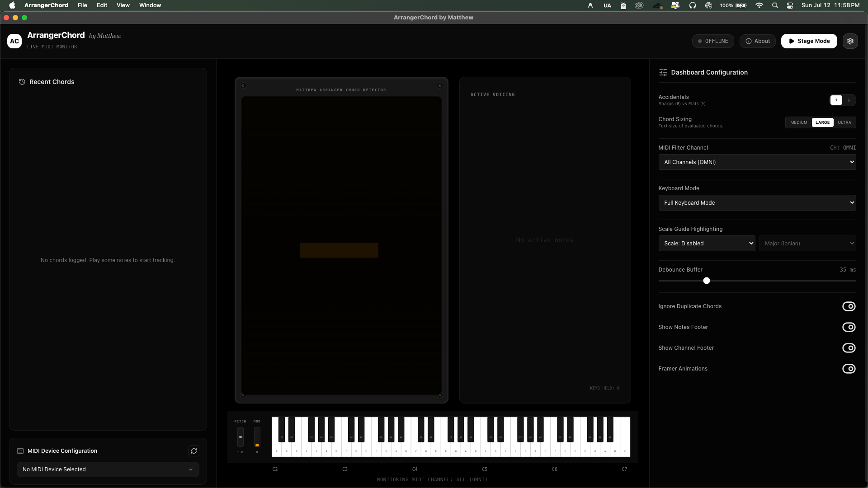
Task: Click the display flag icon in the menu bar
Action: click(x=675, y=5)
